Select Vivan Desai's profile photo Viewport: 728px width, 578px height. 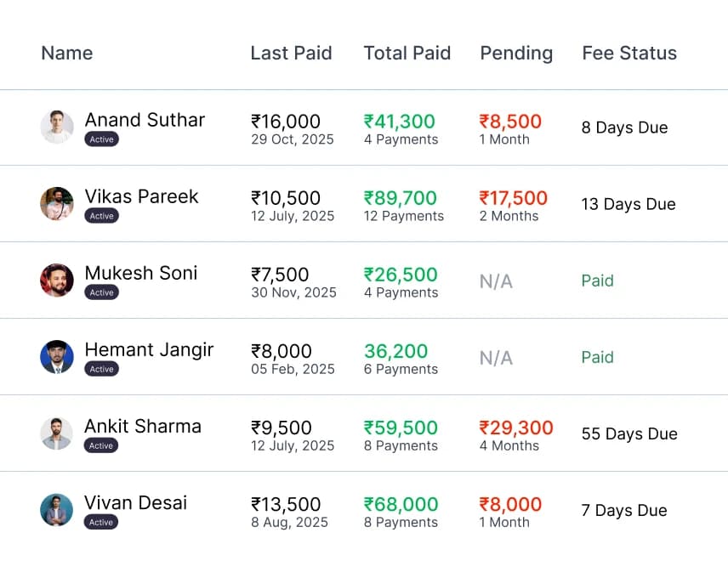(57, 510)
